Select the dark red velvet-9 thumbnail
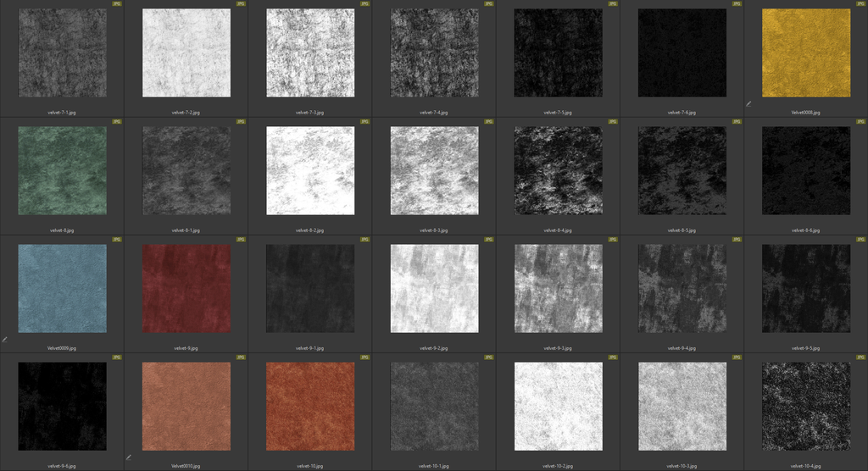Viewport: 868px width, 471px height. pos(186,289)
